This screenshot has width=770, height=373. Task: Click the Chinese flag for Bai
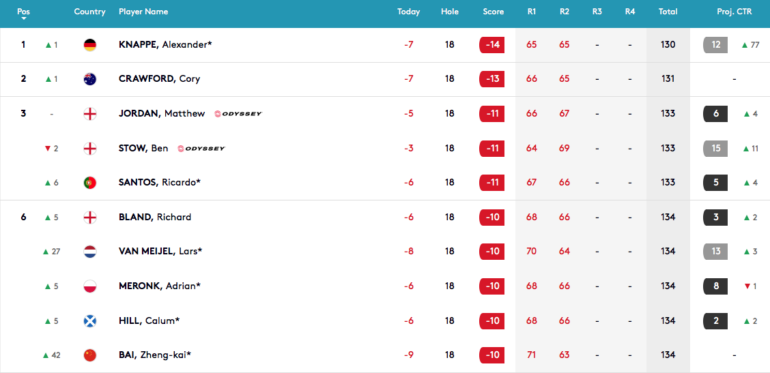pos(90,355)
